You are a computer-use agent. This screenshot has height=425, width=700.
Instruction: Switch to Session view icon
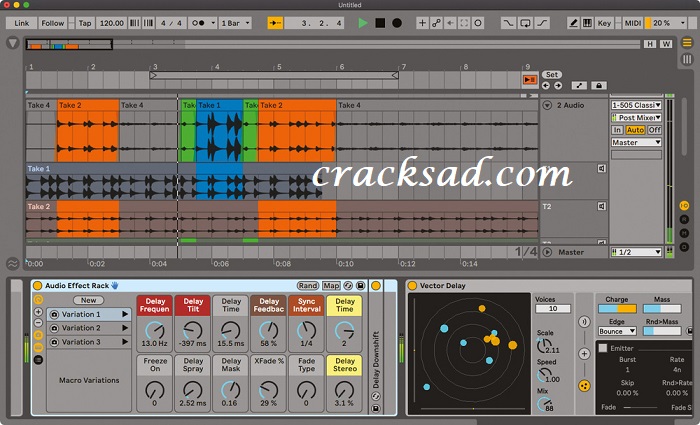(687, 59)
